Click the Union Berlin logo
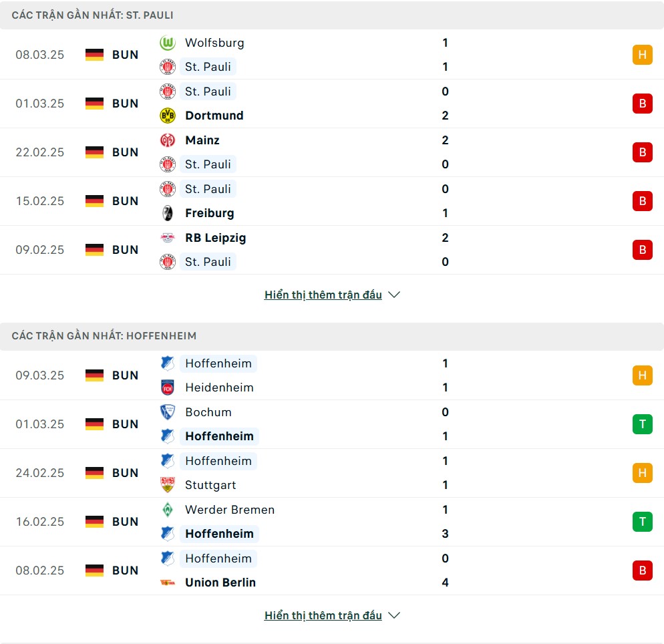 pos(168,583)
